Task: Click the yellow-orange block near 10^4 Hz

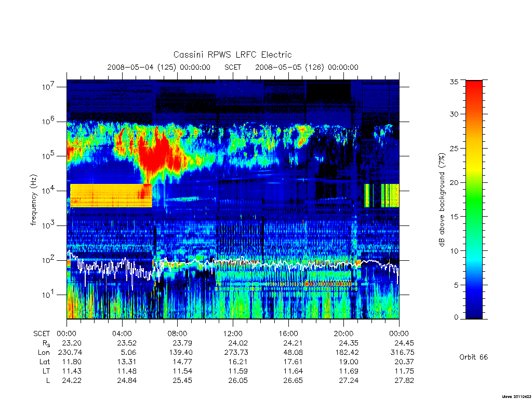Action: tap(111, 195)
